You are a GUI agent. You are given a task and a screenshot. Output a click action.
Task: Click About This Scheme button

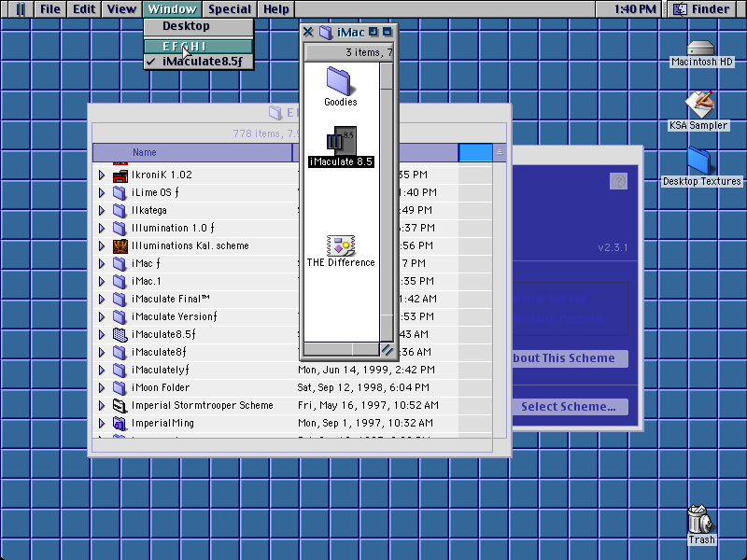pyautogui.click(x=571, y=358)
